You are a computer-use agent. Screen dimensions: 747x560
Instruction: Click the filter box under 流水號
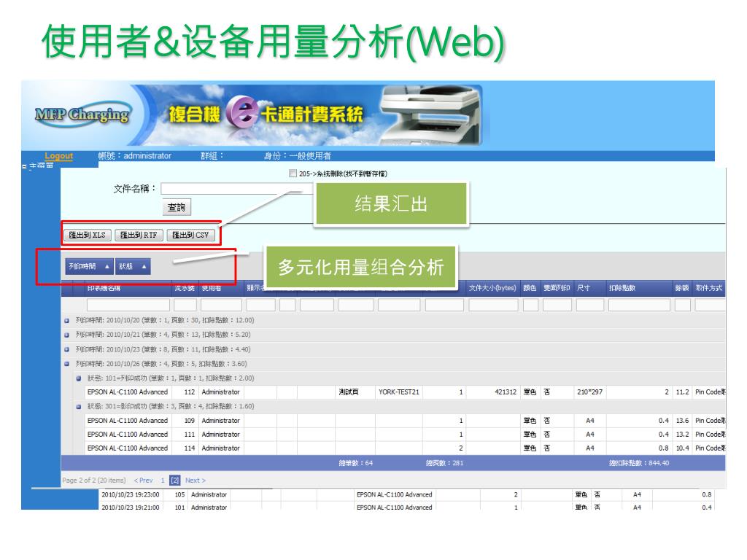[185, 305]
